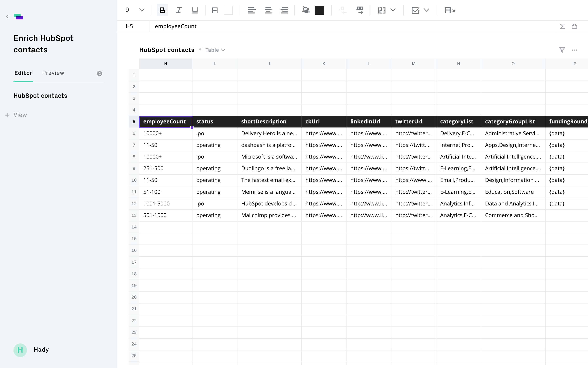Click the checkbox cell type icon
Screen dimensions: 588x368
pyautogui.click(x=415, y=10)
